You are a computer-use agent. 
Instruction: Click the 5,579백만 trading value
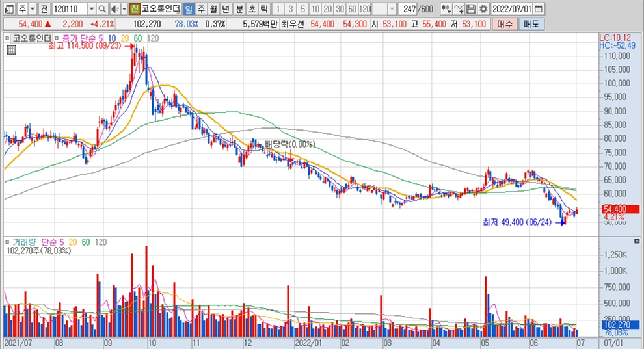260,24
